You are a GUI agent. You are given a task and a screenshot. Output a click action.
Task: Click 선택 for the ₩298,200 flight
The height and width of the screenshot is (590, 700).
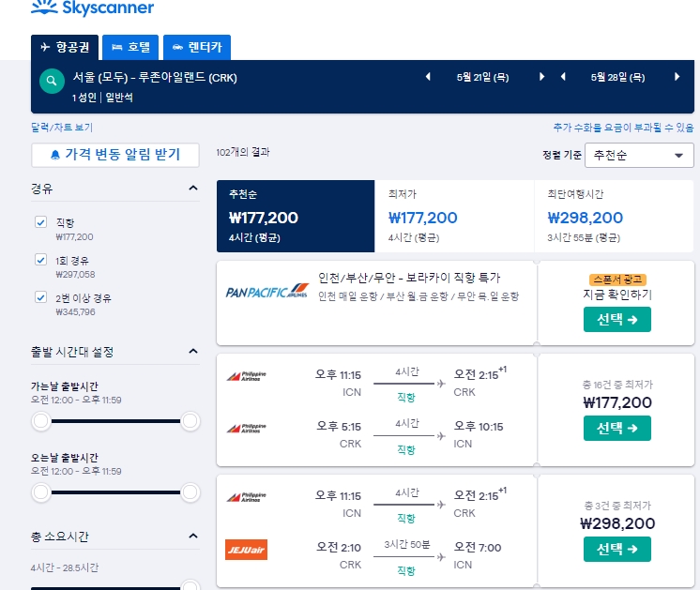(x=617, y=550)
